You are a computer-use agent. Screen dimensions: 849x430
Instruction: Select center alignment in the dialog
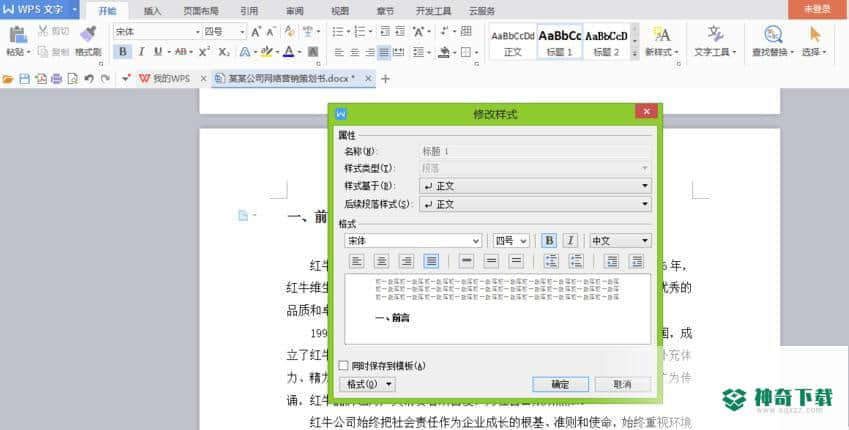(381, 262)
